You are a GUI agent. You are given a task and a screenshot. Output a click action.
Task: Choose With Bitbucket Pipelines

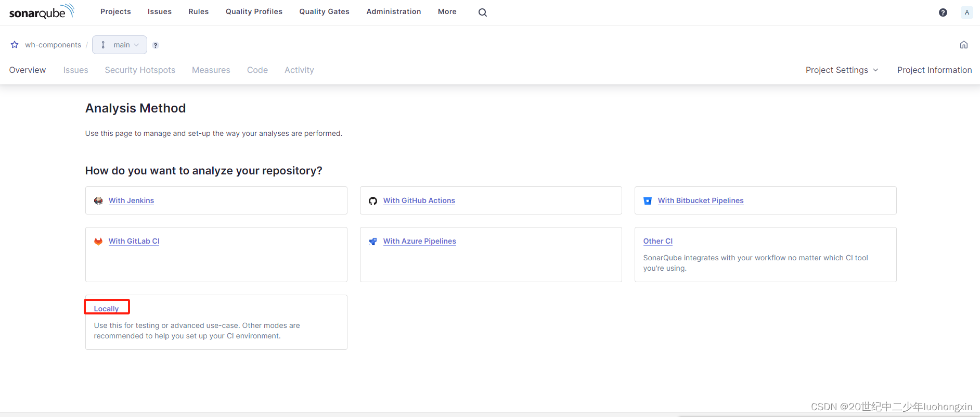pos(701,200)
